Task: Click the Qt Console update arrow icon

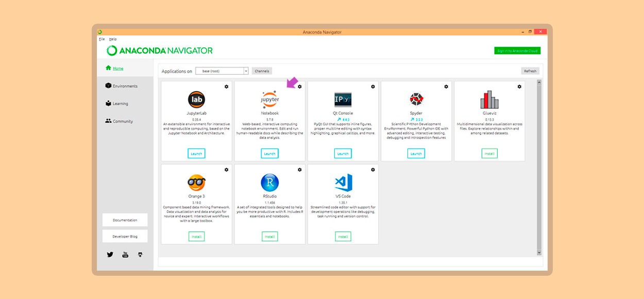Action: (x=339, y=119)
